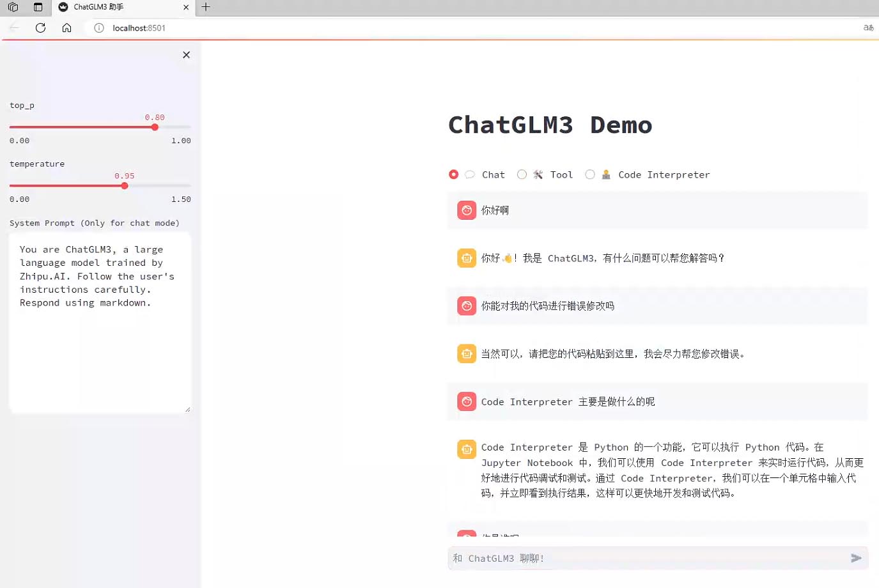The image size is (879, 588).
Task: Click user avatar beside Code Interpreter question
Action: point(467,401)
